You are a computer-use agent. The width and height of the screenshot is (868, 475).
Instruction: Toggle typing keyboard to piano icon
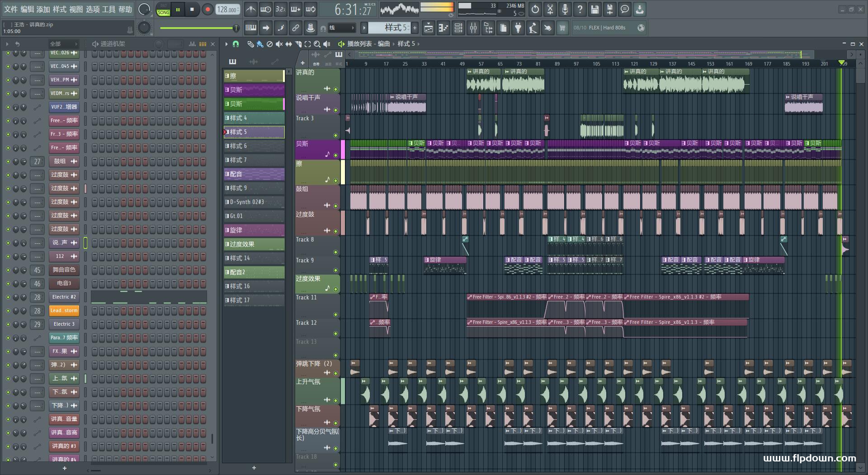click(251, 28)
